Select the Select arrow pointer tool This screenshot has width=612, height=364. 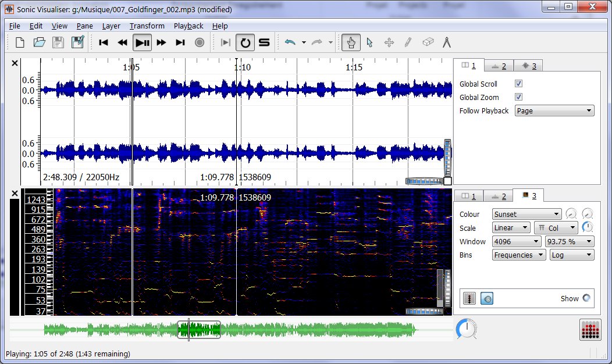click(x=369, y=42)
